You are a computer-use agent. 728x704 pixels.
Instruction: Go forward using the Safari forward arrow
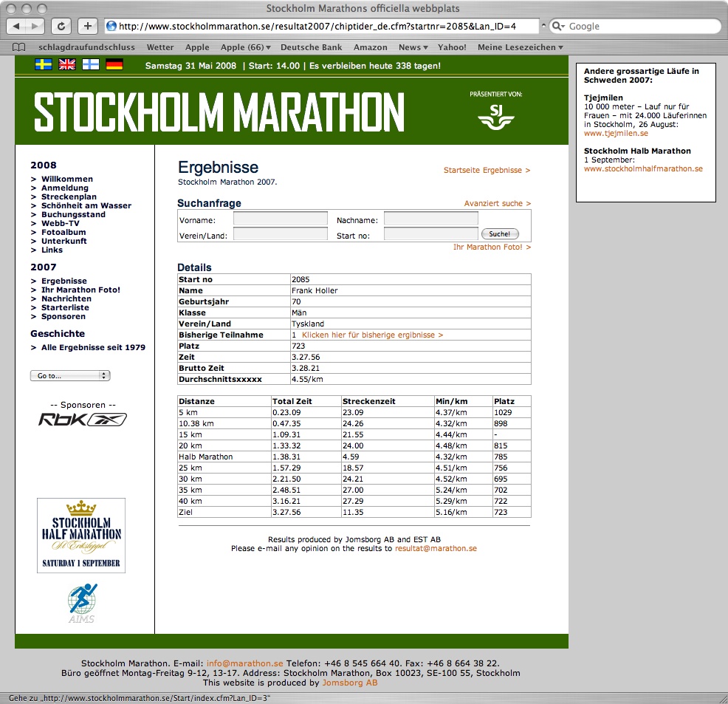click(x=35, y=26)
